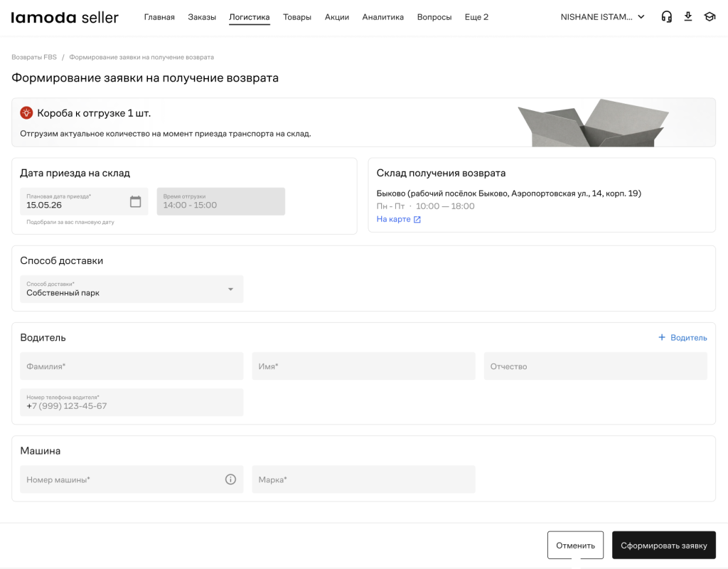Click the Отменить button
The image size is (728, 569).
pos(575,546)
